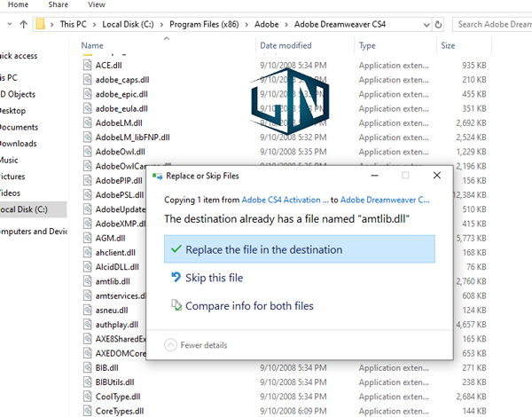Click the CoolType.dll file icon
532x417 pixels.
(x=87, y=397)
